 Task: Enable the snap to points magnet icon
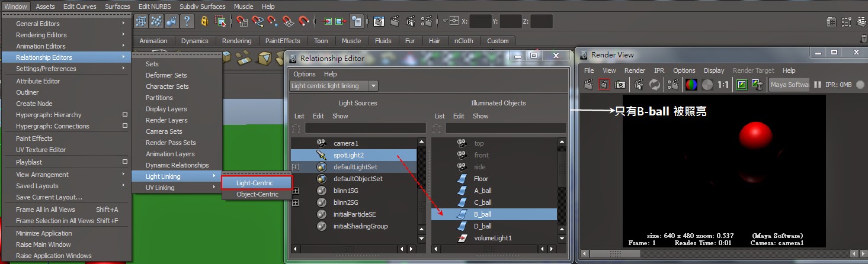pos(273,22)
